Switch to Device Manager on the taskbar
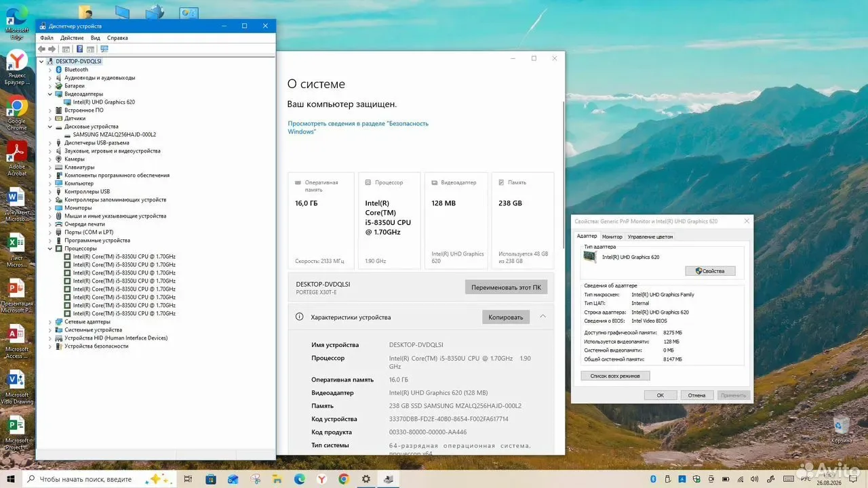 pos(388,479)
